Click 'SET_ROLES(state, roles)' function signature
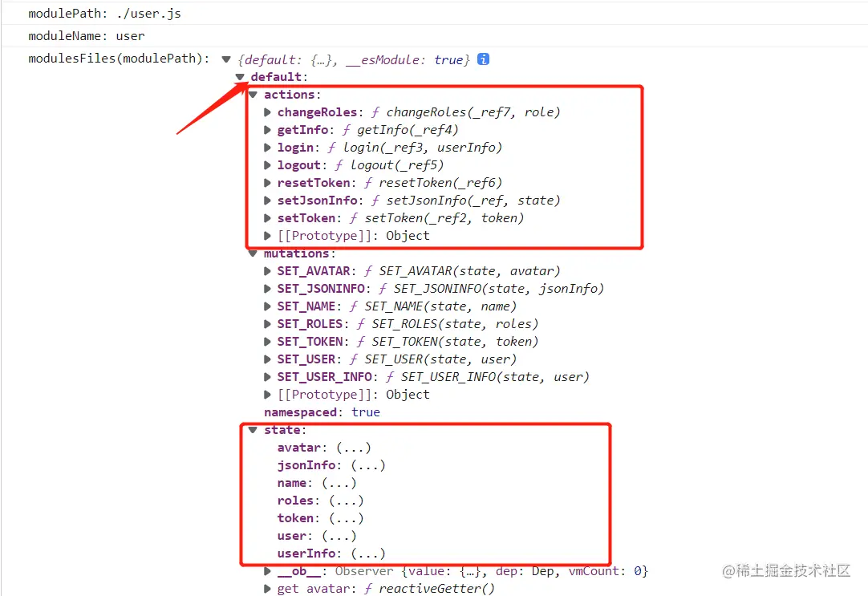 click(x=455, y=324)
